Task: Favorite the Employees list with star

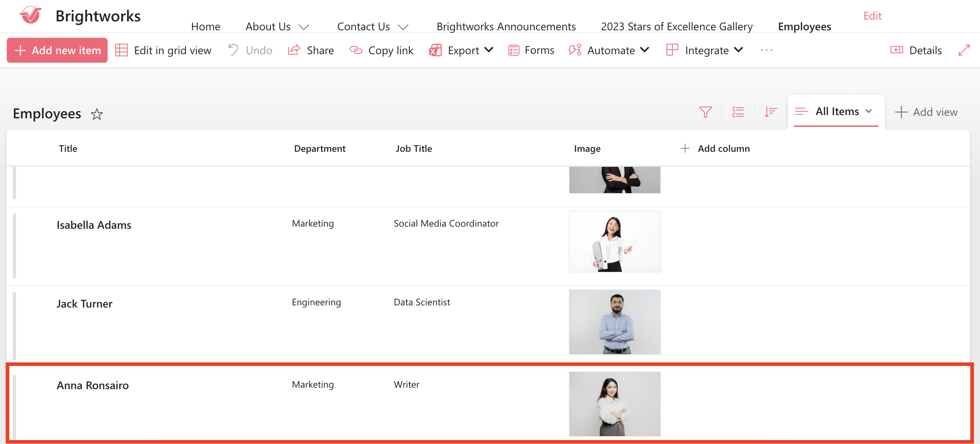Action: point(97,114)
